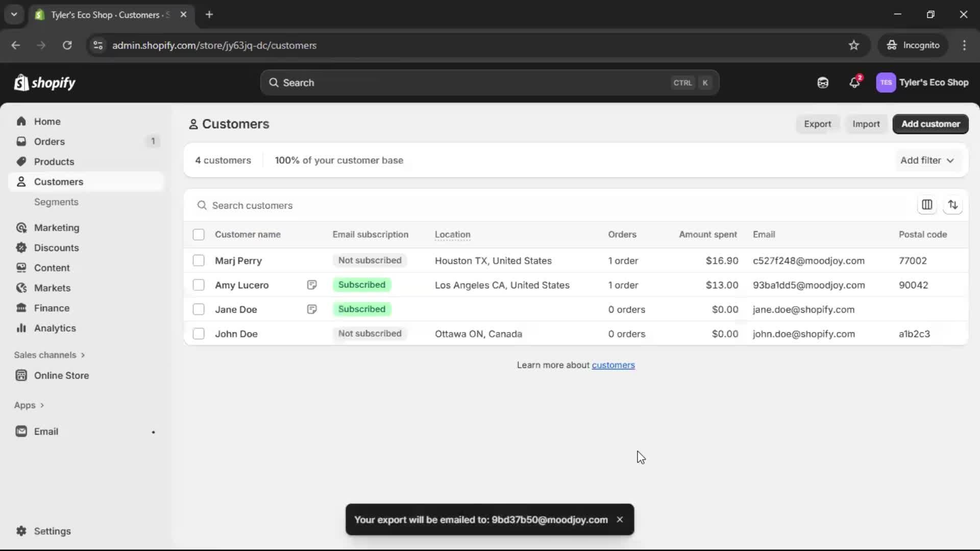Bookmark this page with star icon
This screenshot has width=980, height=551.
click(x=854, y=45)
